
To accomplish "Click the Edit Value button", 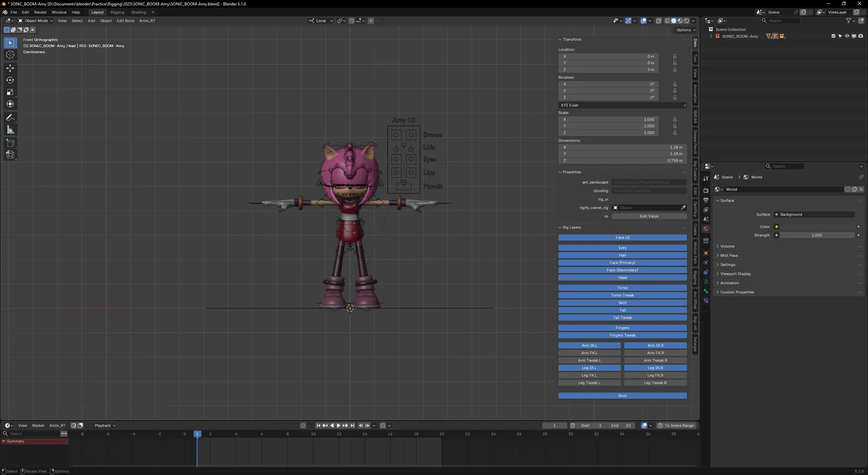I will [x=649, y=216].
